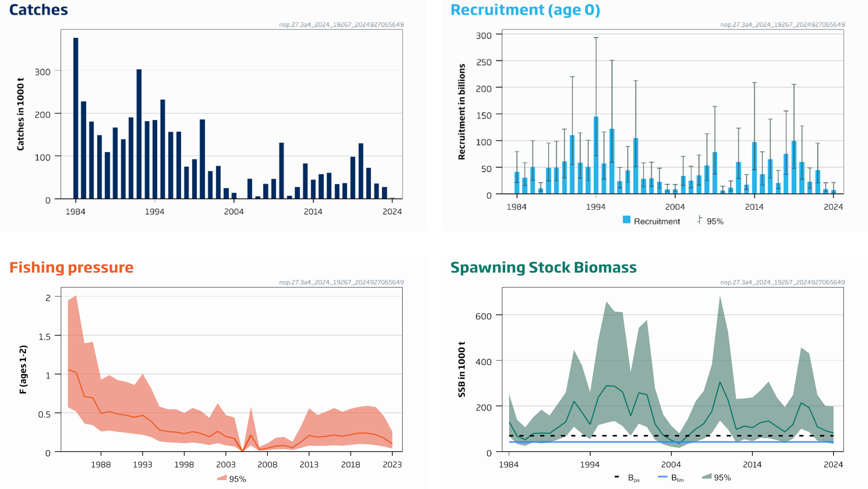Click the stock ID label above Catches chart

[x=341, y=24]
